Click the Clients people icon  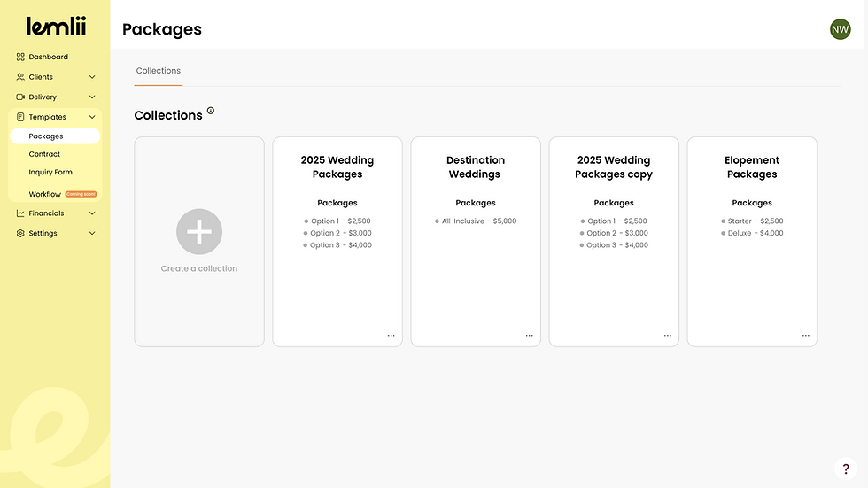20,77
